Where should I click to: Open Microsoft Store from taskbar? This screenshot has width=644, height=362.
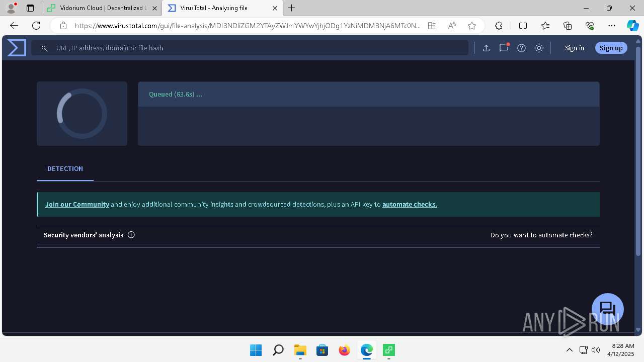[323, 350]
